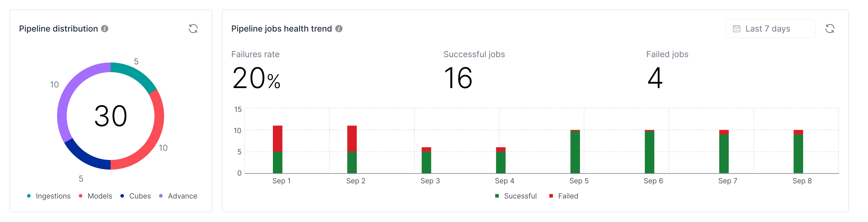
Task: Click the Sep 1 failed bar segment
Action: [x=277, y=138]
